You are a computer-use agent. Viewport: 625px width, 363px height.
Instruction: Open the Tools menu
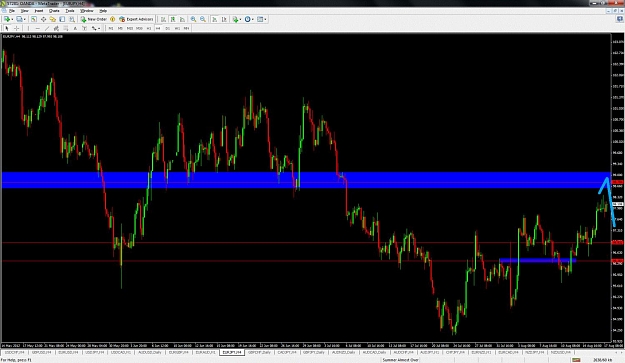click(70, 11)
